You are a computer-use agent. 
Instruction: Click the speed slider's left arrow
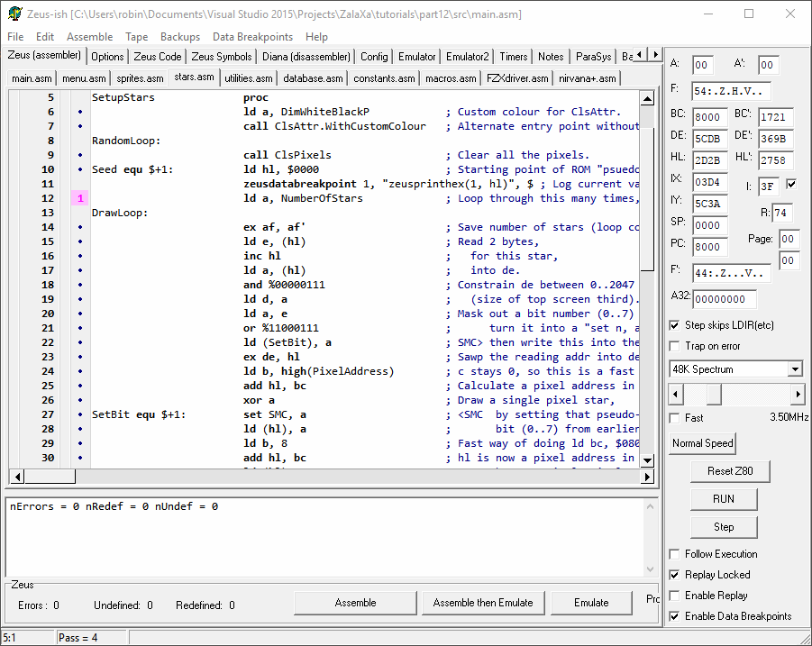click(676, 395)
